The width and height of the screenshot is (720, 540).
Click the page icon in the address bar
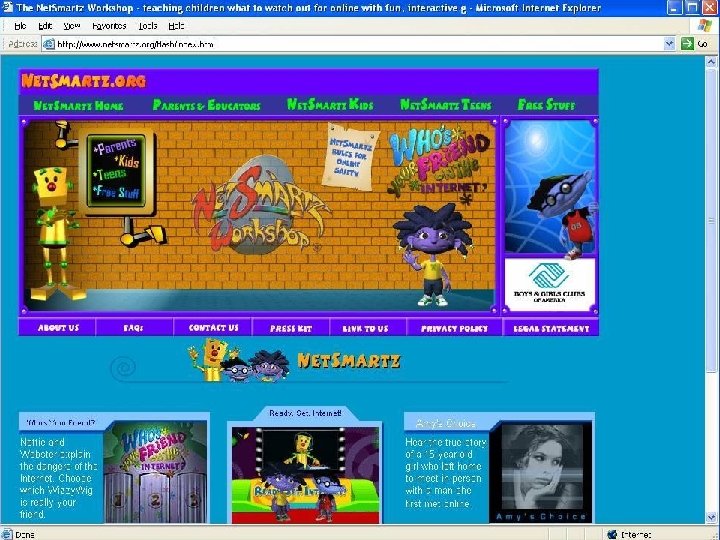(x=48, y=44)
